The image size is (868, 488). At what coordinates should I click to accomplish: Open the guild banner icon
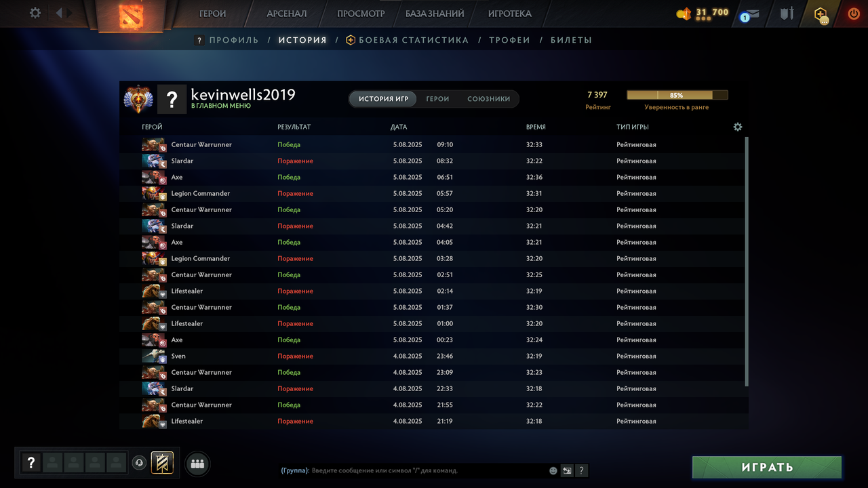[162, 463]
